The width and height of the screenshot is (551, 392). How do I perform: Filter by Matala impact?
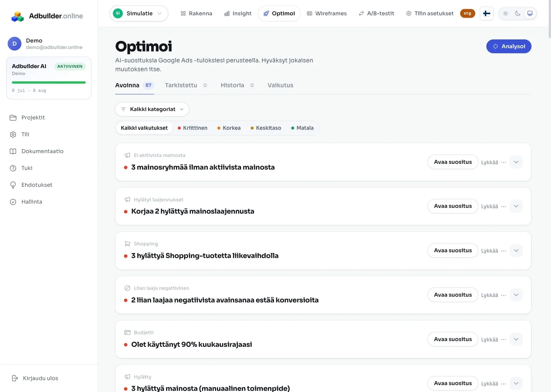pos(302,128)
